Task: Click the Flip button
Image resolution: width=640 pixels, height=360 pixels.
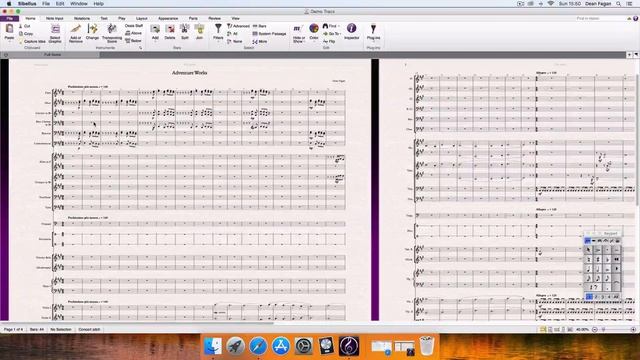Action: (329, 41)
